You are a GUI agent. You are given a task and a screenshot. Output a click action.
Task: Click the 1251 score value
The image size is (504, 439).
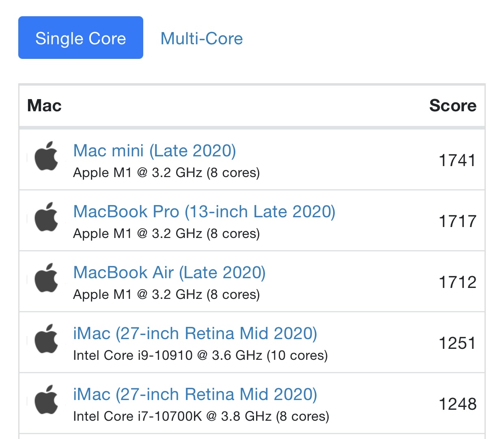click(x=457, y=343)
